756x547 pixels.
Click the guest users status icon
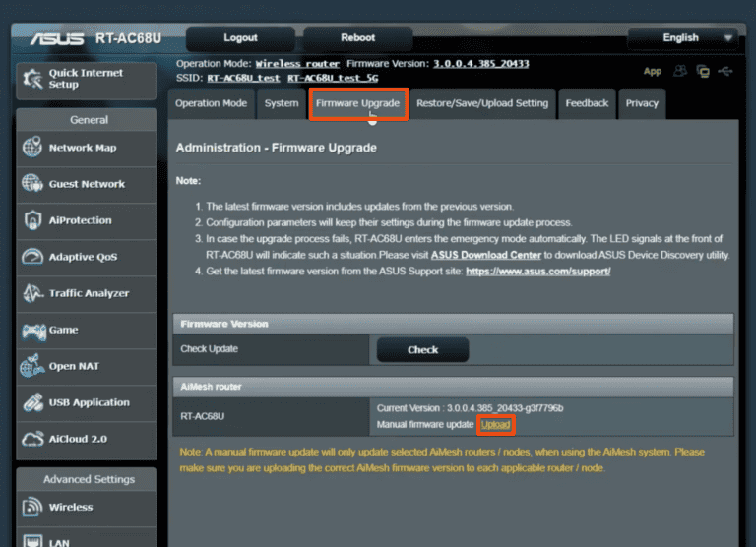(680, 71)
